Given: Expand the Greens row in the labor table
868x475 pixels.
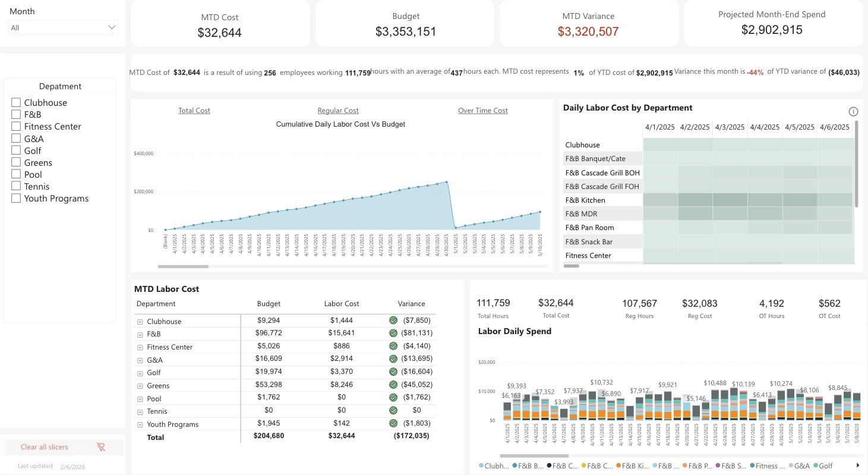Looking at the screenshot, I should pos(140,385).
